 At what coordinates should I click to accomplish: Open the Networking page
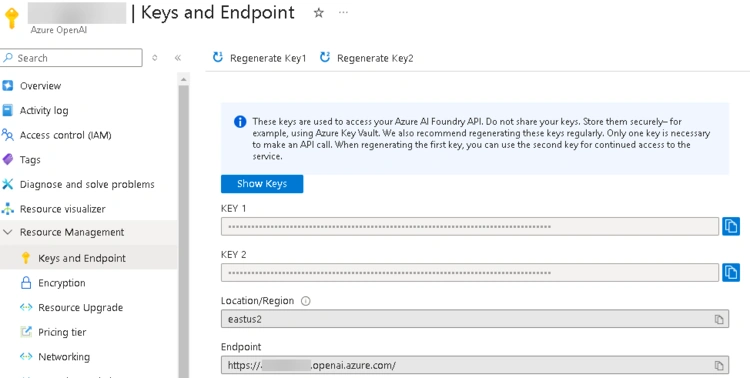(64, 357)
